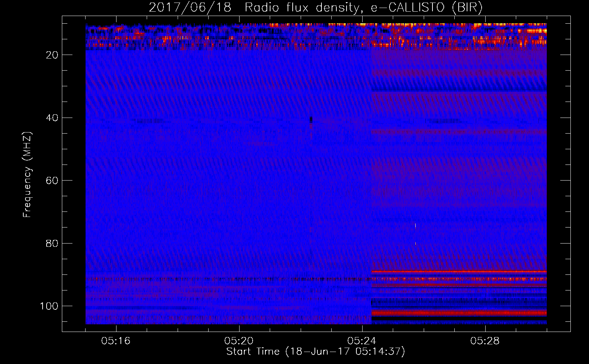
Task: Click the '05:24' time tick label
Action: [362, 341]
